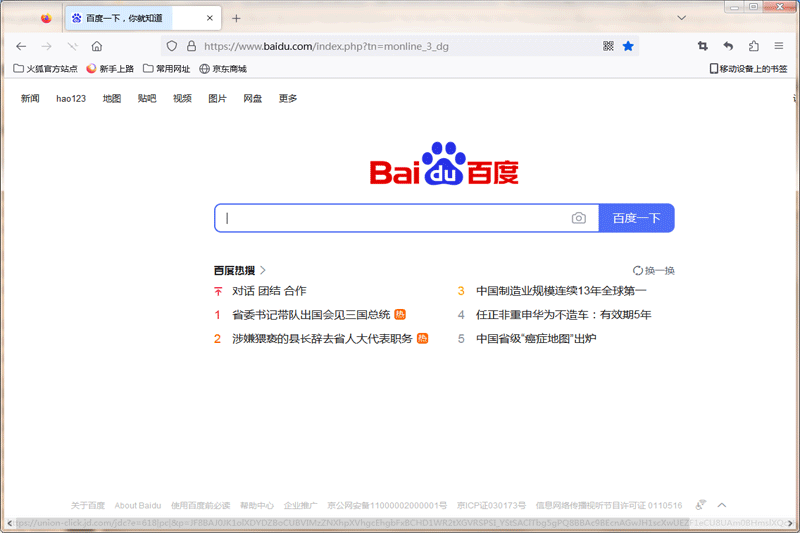
Task: Open the extensions puzzle icon
Action: (753, 46)
